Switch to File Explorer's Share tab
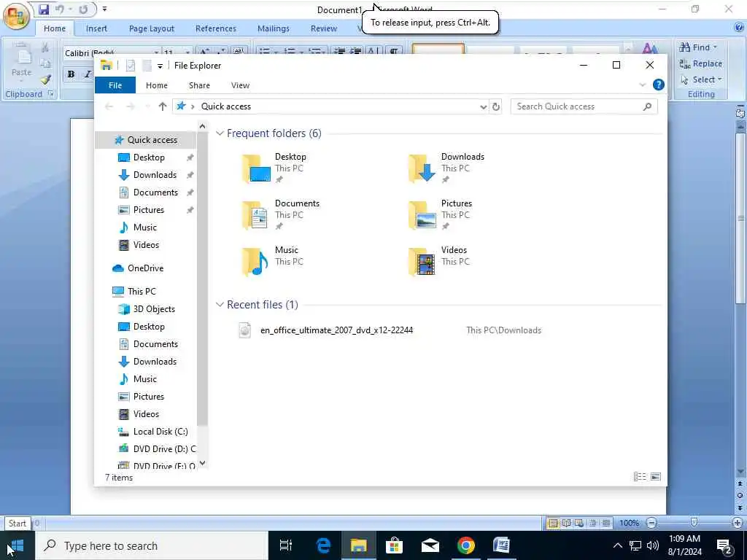 click(x=199, y=85)
